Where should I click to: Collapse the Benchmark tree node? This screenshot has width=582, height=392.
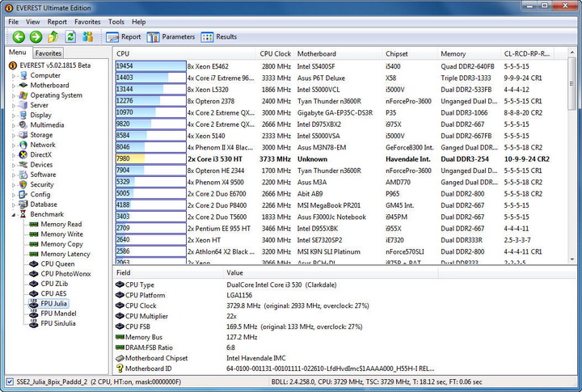coord(14,214)
